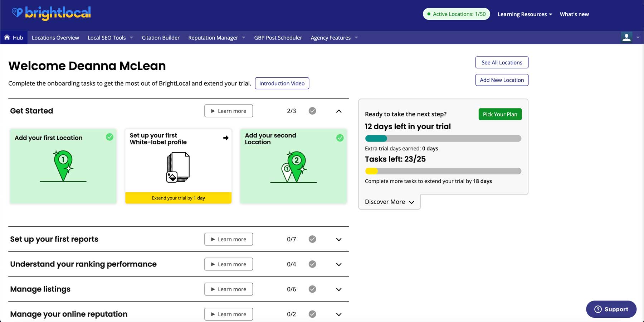This screenshot has width=644, height=322.
Task: Click the Hub home icon
Action: (7, 38)
